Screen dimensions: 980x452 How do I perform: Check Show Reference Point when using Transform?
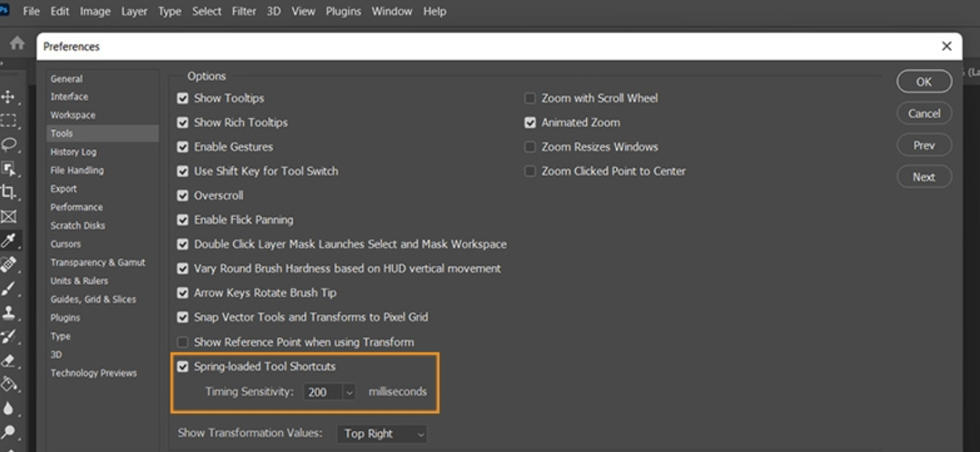182,342
